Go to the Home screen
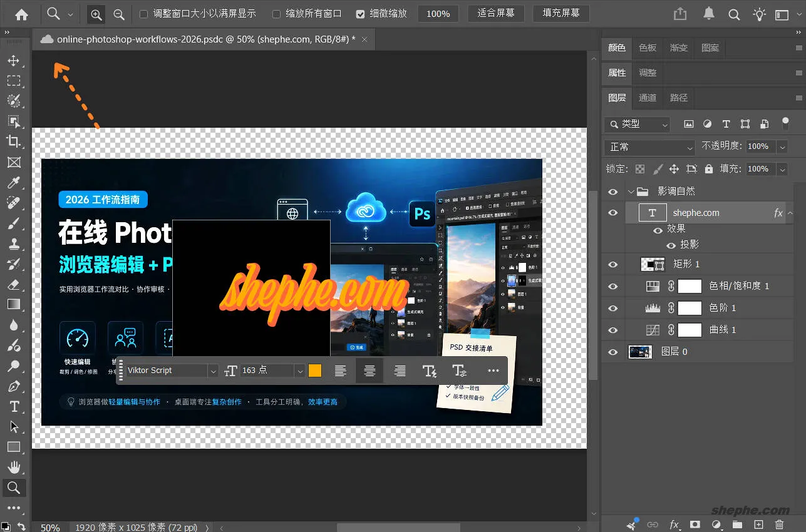Image resolution: width=806 pixels, height=532 pixels. point(21,14)
